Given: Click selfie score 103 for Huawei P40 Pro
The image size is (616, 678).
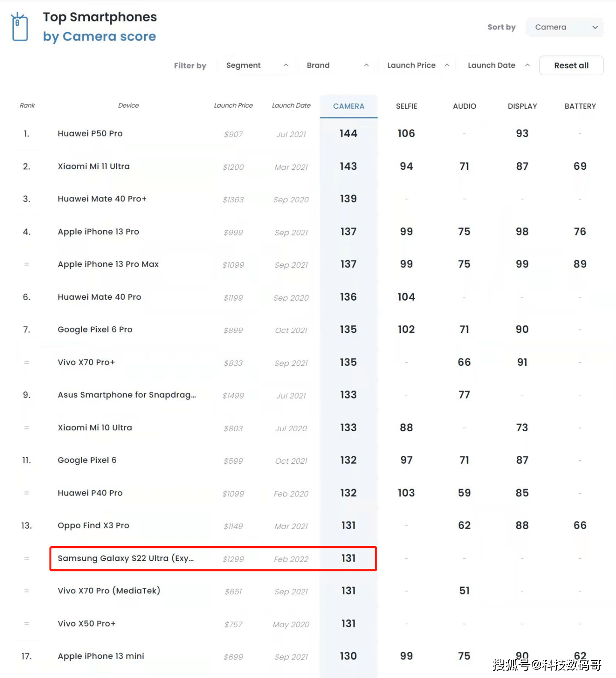Looking at the screenshot, I should pyautogui.click(x=406, y=493).
